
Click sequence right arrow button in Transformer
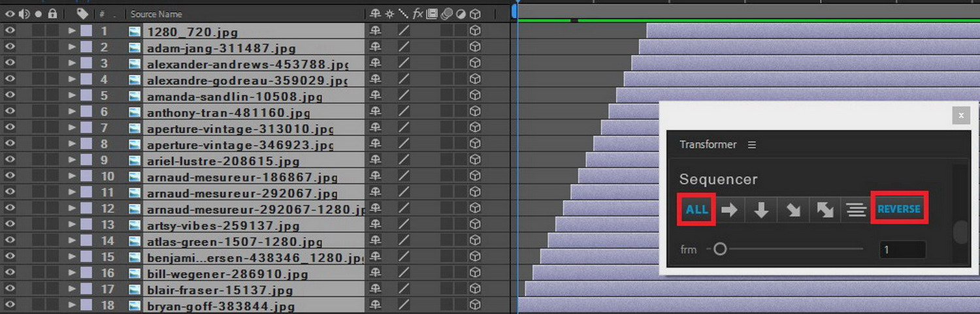(730, 210)
